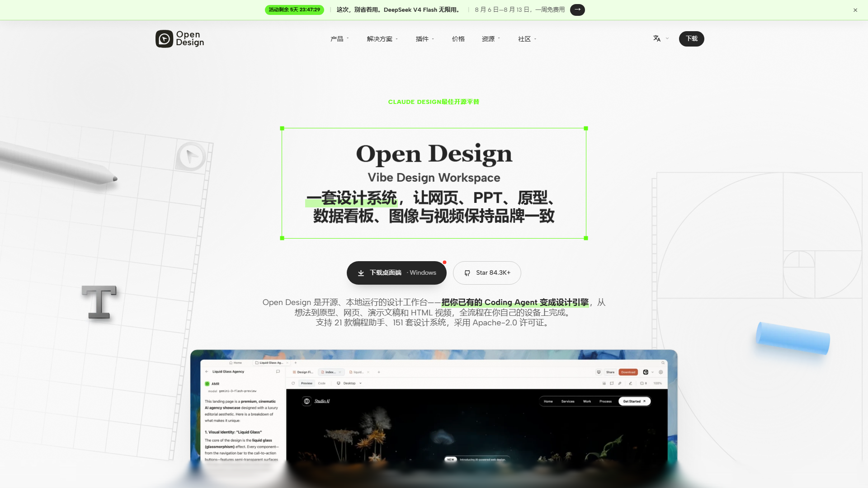Viewport: 868px width, 488px height.
Task: Click Services in the StudioAI nav
Action: (x=568, y=401)
